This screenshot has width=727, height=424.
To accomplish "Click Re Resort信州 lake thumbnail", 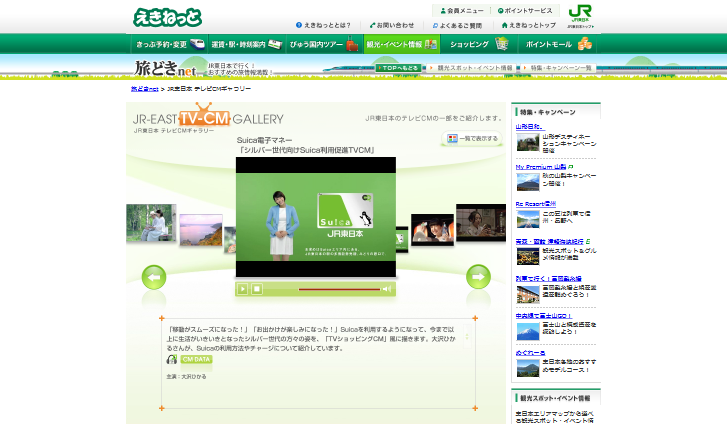I will pyautogui.click(x=528, y=219).
